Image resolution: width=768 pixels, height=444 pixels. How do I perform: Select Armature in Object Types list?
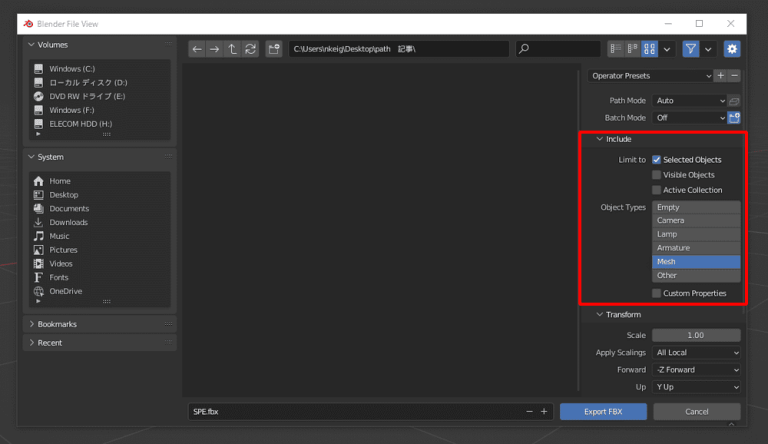click(696, 248)
